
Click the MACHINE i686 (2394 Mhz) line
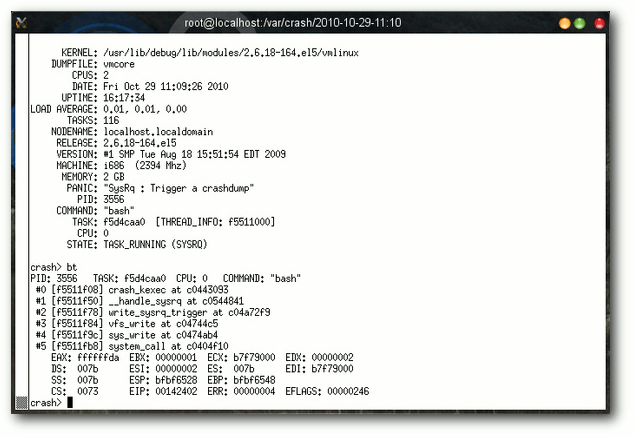(121, 165)
